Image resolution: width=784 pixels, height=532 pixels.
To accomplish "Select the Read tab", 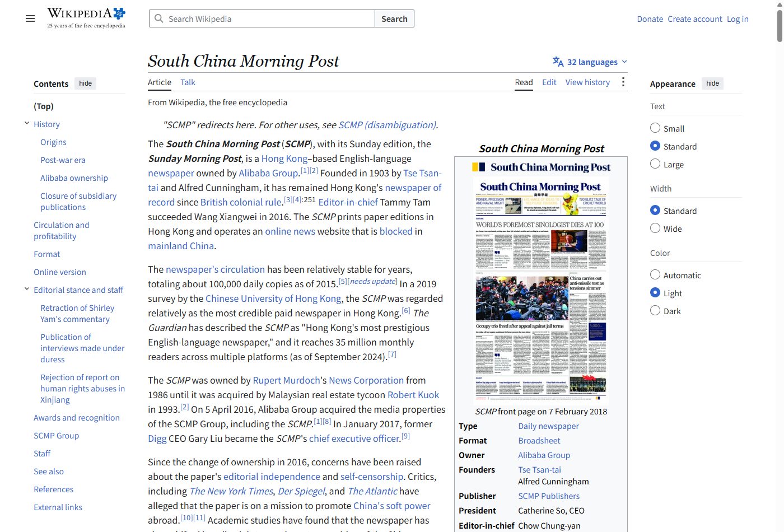I will tap(524, 82).
